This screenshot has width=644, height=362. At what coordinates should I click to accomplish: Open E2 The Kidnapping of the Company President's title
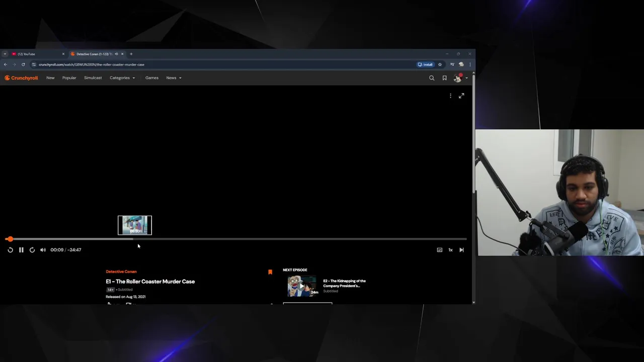tap(345, 283)
